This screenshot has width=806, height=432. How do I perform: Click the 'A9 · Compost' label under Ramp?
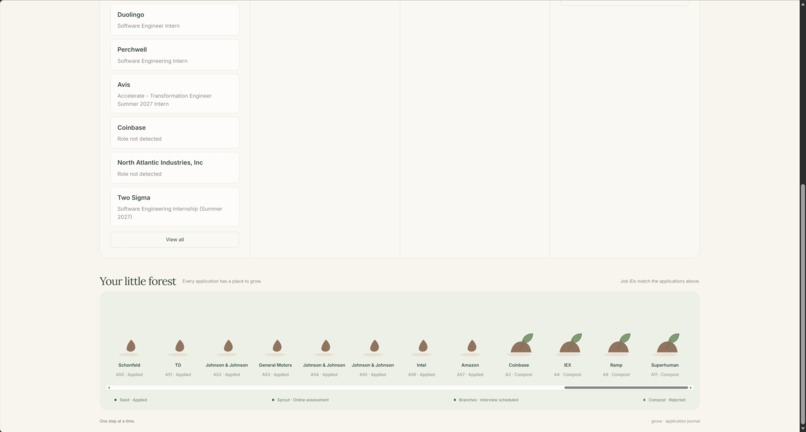tap(616, 374)
